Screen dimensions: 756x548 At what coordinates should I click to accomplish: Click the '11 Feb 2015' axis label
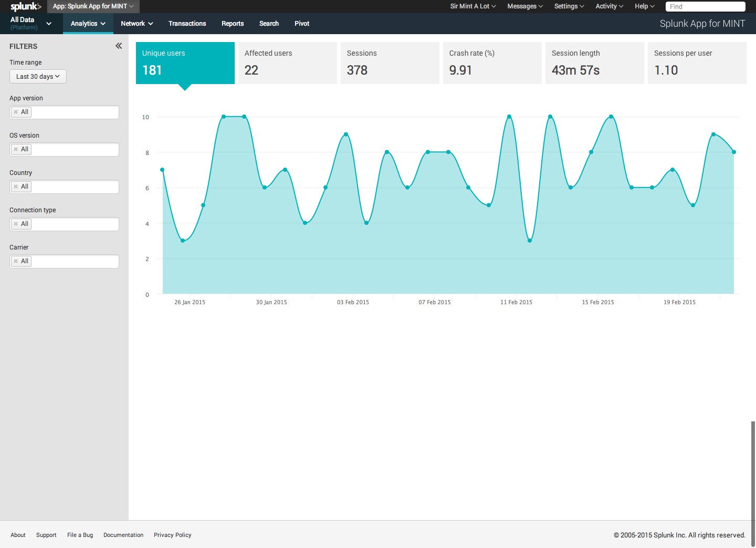[x=516, y=302]
